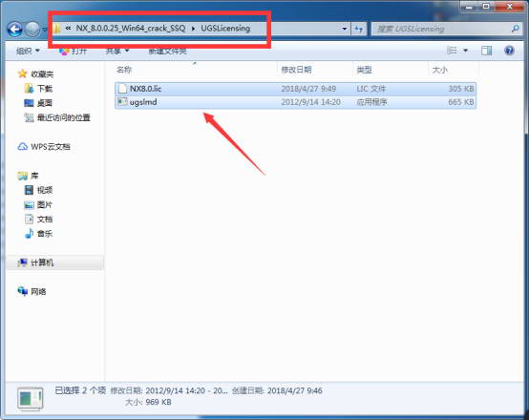Image resolution: width=529 pixels, height=420 pixels.
Task: Click the refresh button beside address bar
Action: tap(359, 29)
